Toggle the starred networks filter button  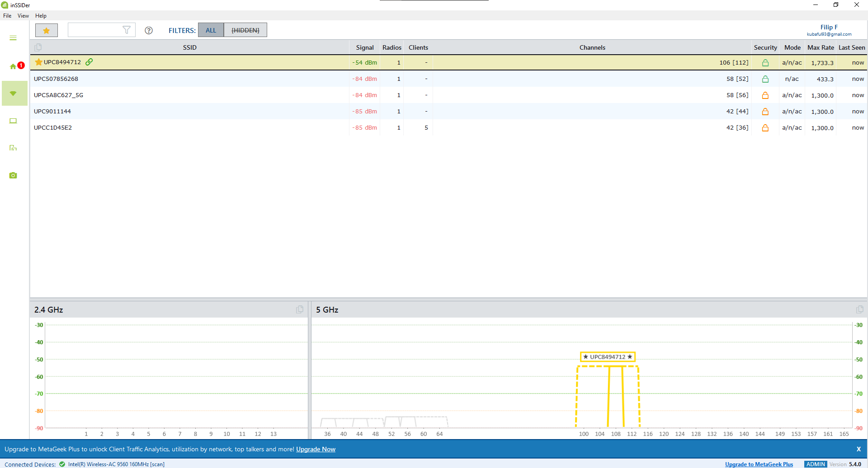47,30
